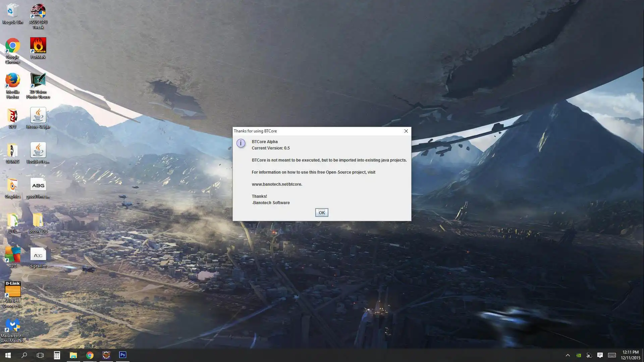Screen dimensions: 644x362
Task: Open the BTCore Alpha information link
Action: click(x=276, y=184)
